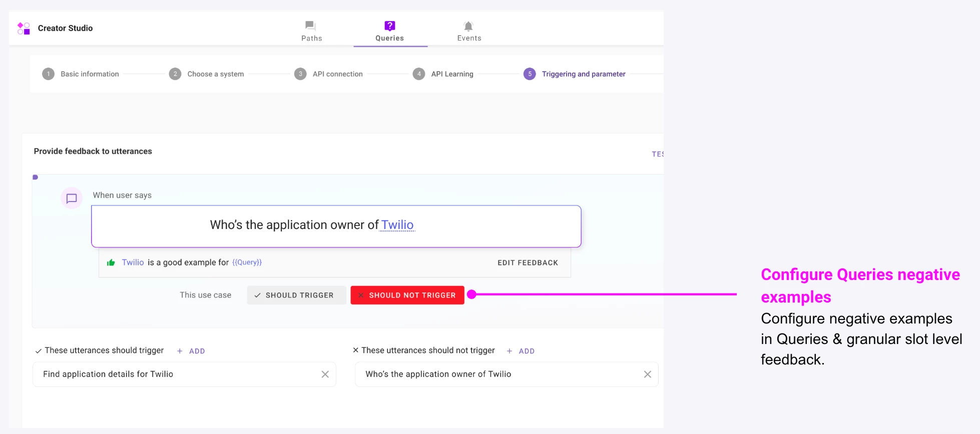Open the Paths tab
Image resolution: width=980 pixels, height=434 pixels.
pos(311,31)
